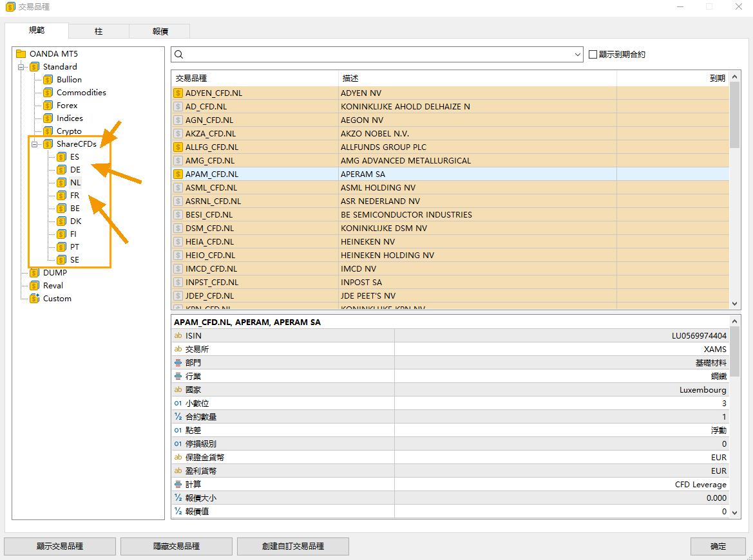Click the DK group icon
This screenshot has height=560, width=753.
click(61, 221)
